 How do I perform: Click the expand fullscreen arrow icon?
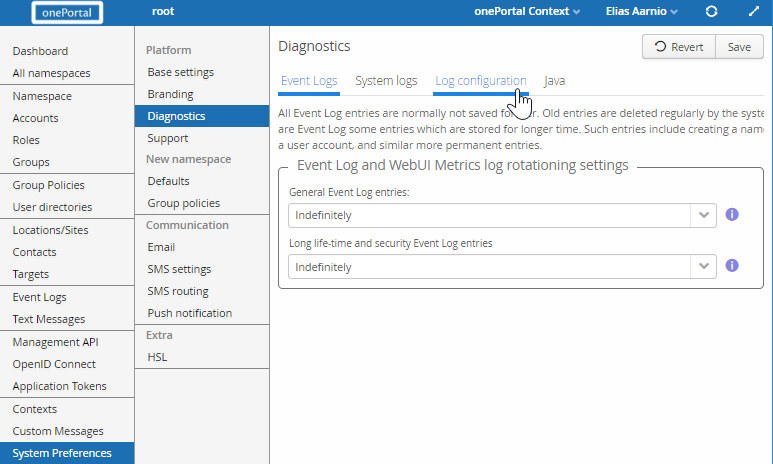(x=753, y=12)
